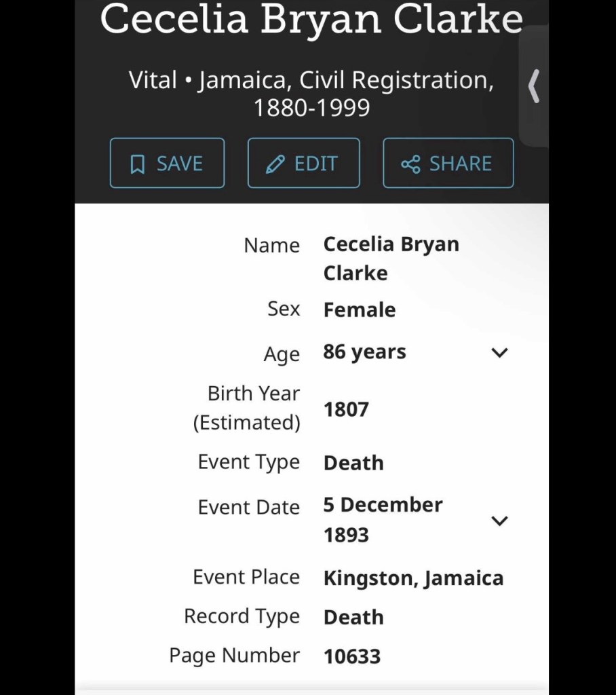616x695 pixels.
Task: Open the Jamaica, Civil Registration collection subtitle
Action: [311, 94]
